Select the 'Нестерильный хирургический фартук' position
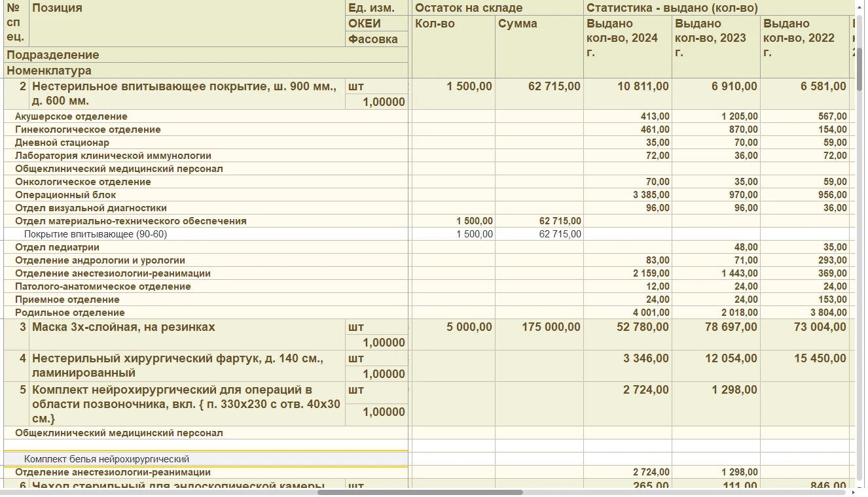 coord(187,366)
